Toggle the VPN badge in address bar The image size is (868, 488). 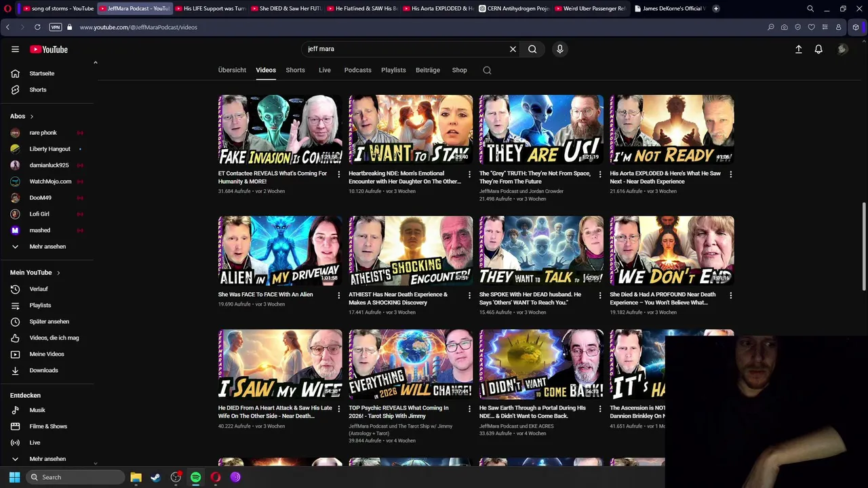(x=56, y=27)
